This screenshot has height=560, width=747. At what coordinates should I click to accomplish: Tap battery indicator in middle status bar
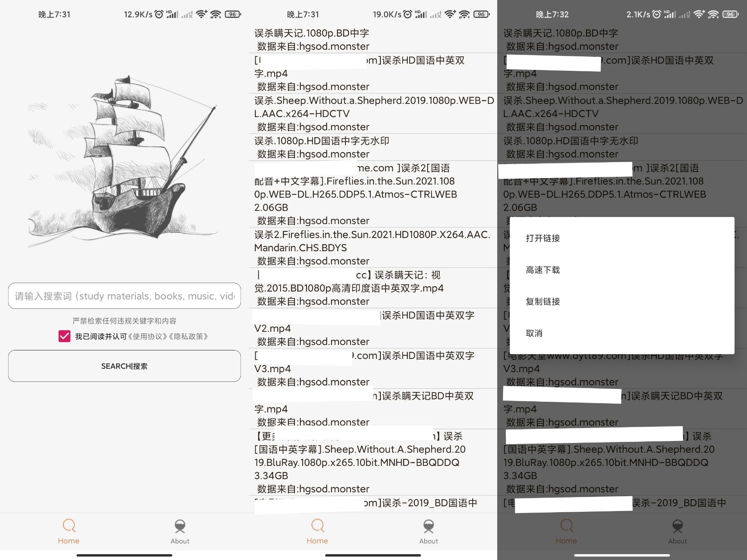coord(481,14)
